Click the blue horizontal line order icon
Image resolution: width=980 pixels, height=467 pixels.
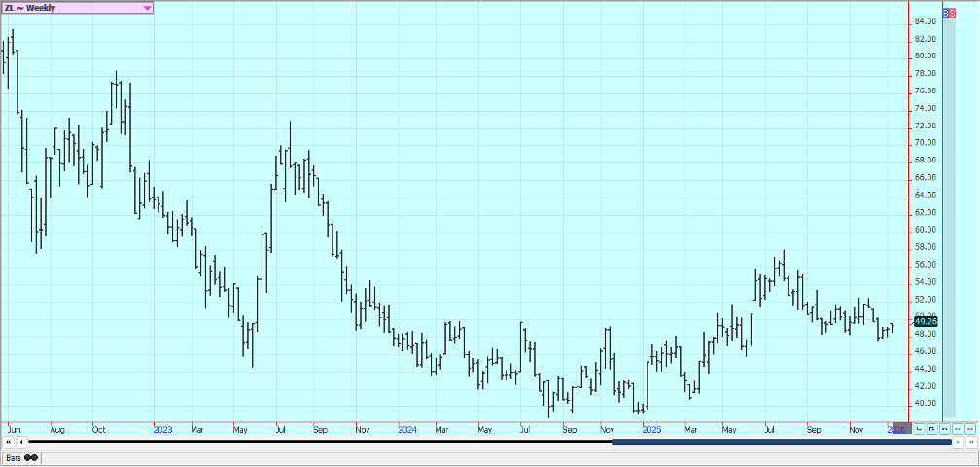pyautogui.click(x=944, y=428)
